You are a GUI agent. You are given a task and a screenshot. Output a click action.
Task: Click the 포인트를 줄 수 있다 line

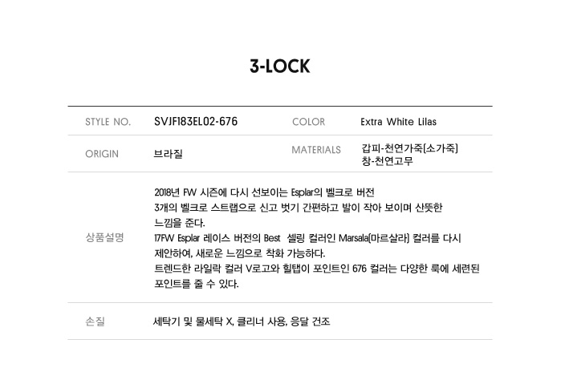[196, 284]
